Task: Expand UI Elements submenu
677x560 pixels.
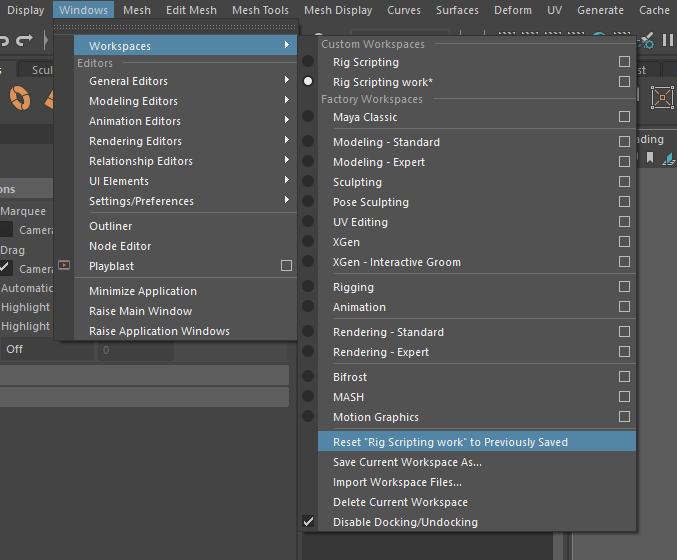Action: 186,180
